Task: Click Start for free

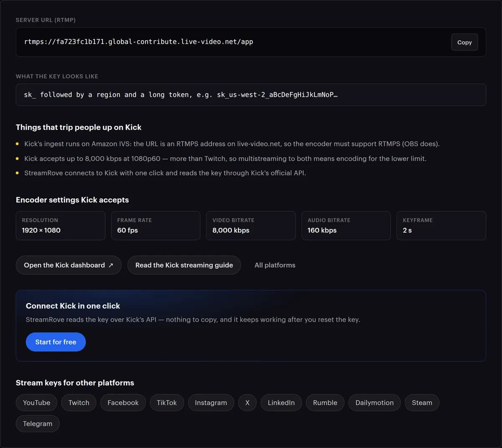Action: [x=56, y=342]
